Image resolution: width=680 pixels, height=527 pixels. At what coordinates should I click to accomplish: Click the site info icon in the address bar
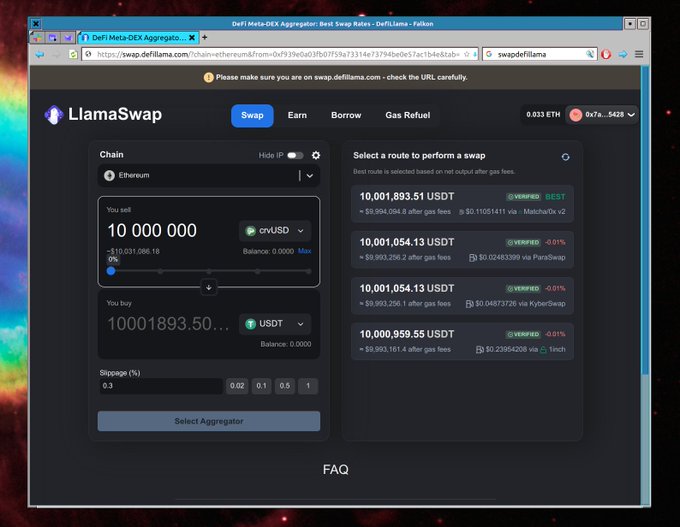click(88, 54)
